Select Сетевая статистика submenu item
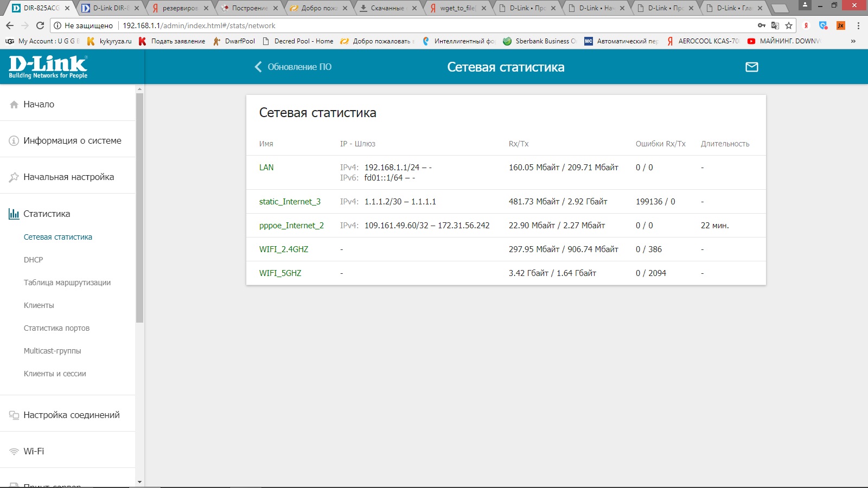This screenshot has width=868, height=488. (58, 237)
